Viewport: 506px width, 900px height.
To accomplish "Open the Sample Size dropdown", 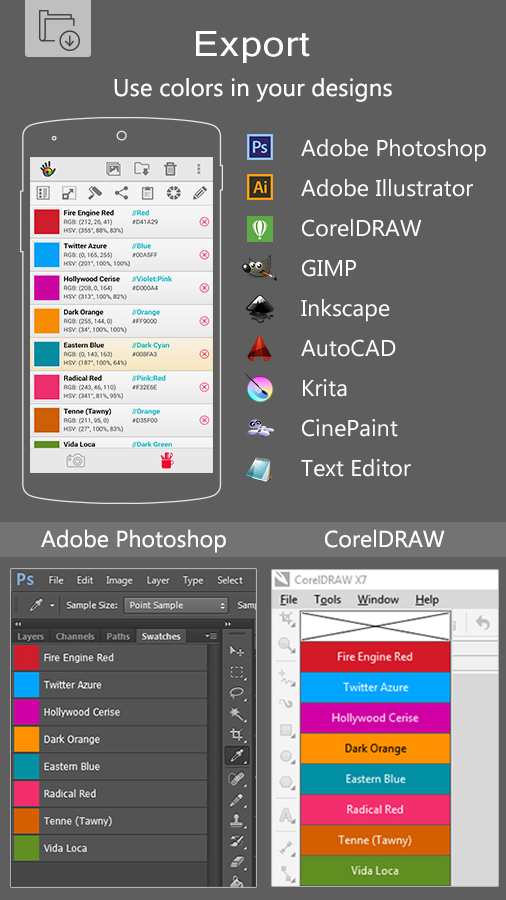I will 177,605.
